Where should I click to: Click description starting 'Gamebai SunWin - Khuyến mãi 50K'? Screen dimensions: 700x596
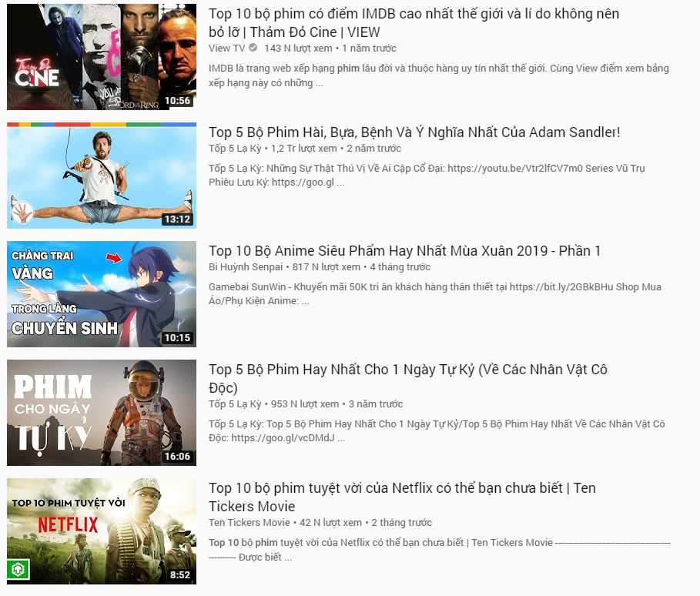point(435,293)
